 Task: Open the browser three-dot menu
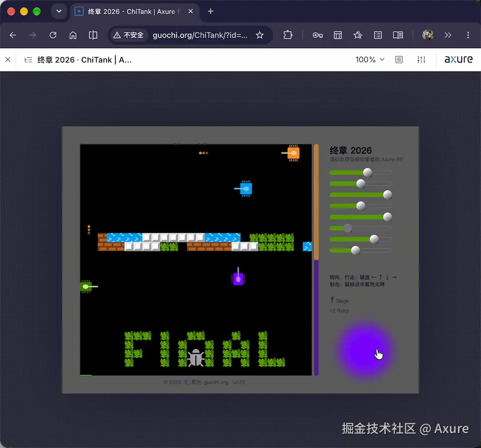pos(468,35)
